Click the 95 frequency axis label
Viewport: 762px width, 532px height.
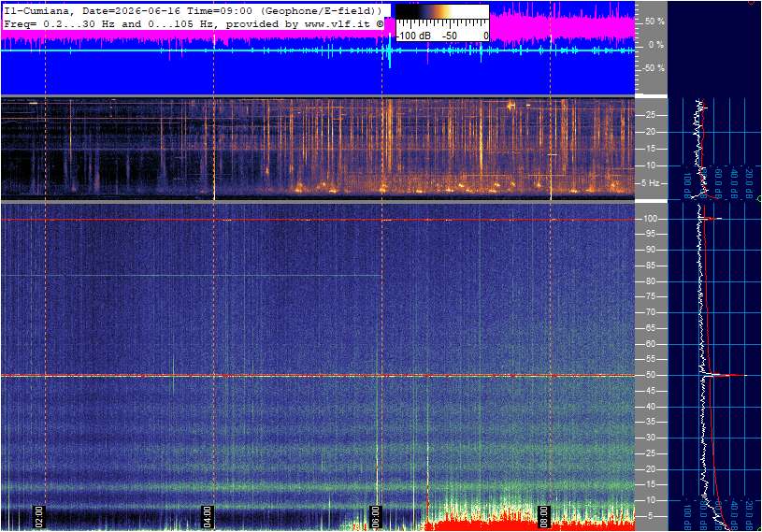(x=650, y=234)
